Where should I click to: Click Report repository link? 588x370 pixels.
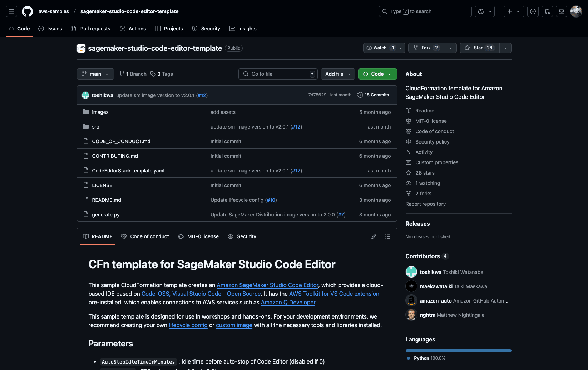tap(425, 204)
